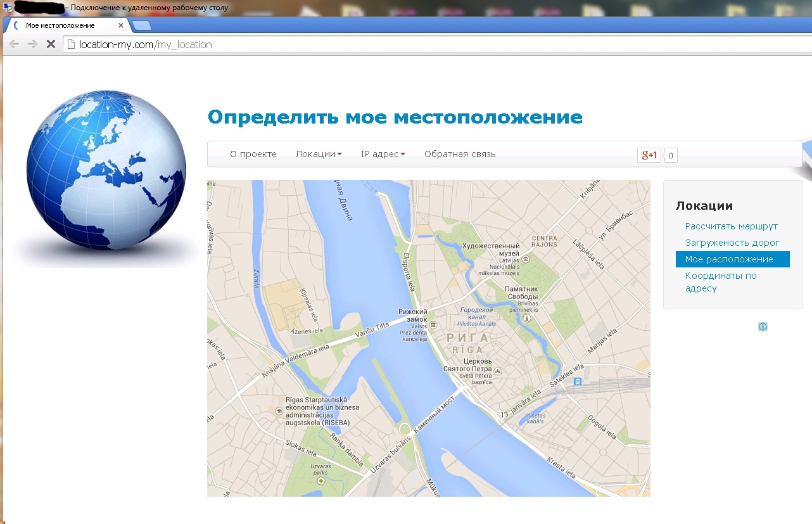Click 'Krasta iela' street label

click(x=561, y=468)
